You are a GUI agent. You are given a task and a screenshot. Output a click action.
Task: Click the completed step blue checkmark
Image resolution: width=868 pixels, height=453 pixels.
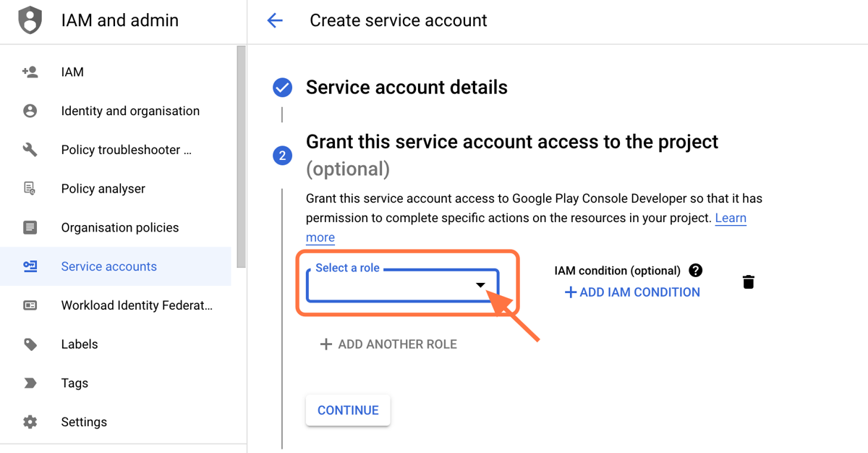[x=282, y=88]
